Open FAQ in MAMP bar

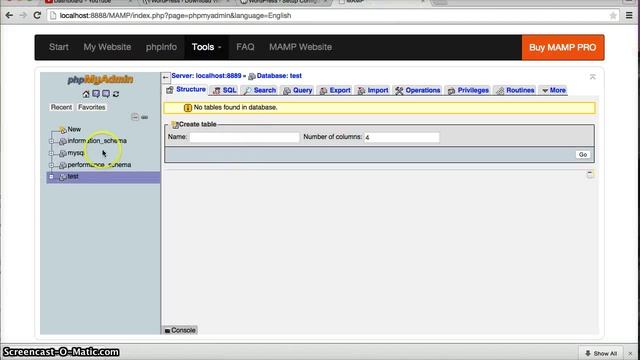click(245, 47)
